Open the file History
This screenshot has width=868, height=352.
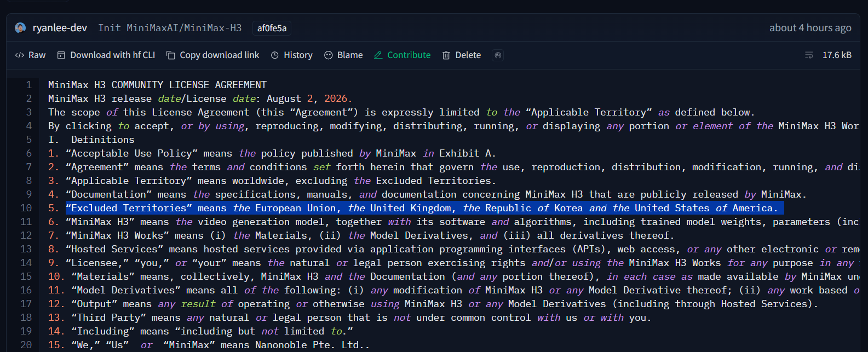[292, 55]
